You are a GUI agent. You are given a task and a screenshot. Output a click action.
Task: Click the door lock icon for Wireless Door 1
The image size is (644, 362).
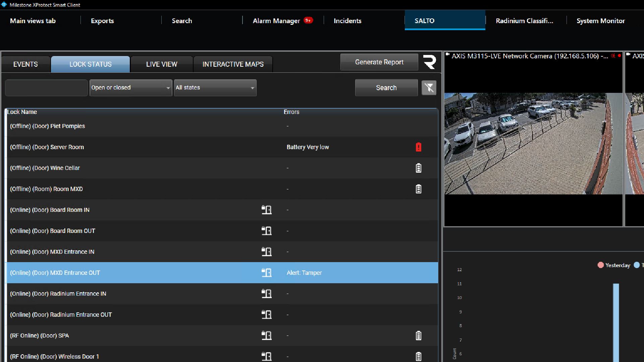(x=266, y=356)
